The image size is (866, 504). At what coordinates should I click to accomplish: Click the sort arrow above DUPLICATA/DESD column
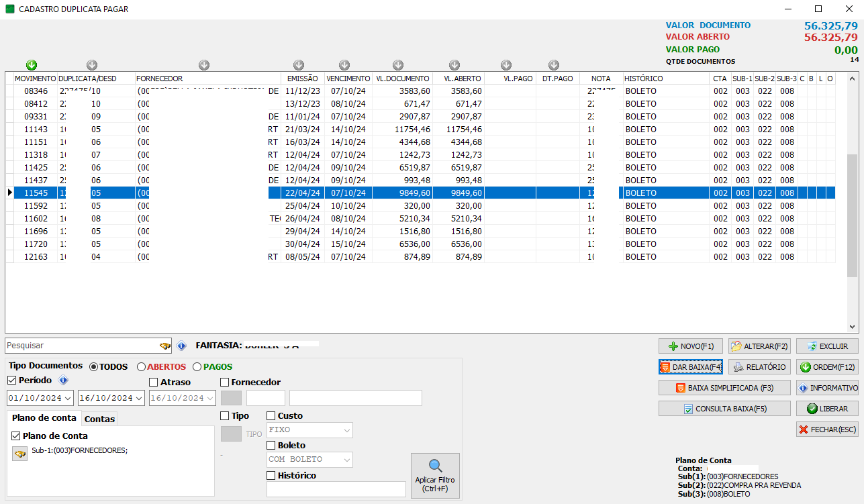tap(93, 65)
